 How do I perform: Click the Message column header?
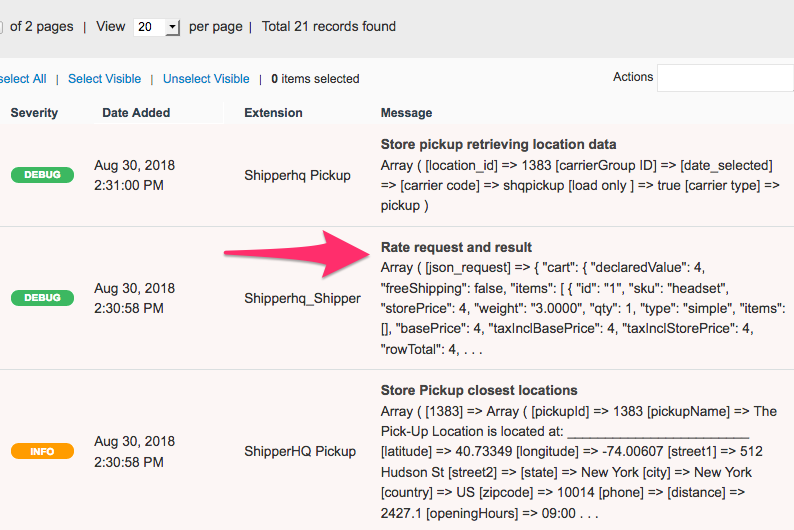pos(406,113)
